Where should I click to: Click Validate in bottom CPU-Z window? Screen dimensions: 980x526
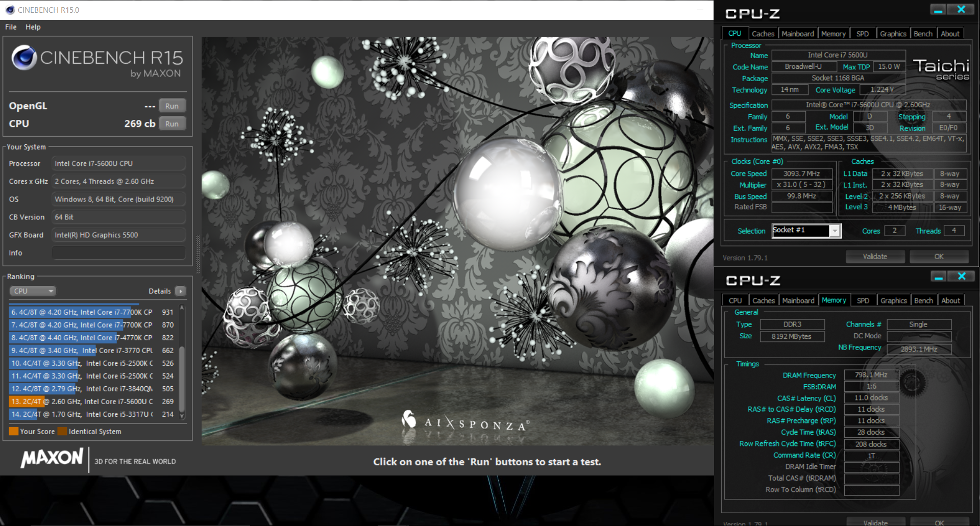tap(875, 522)
